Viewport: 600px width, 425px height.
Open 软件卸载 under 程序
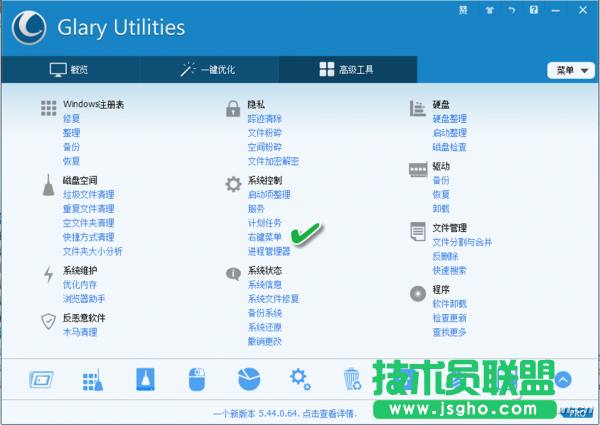pyautogui.click(x=450, y=304)
